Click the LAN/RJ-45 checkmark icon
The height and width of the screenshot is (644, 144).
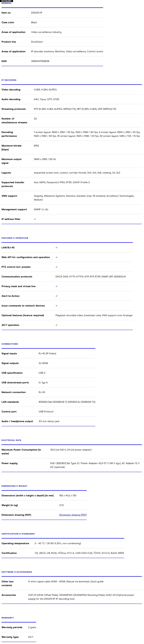coord(57,248)
